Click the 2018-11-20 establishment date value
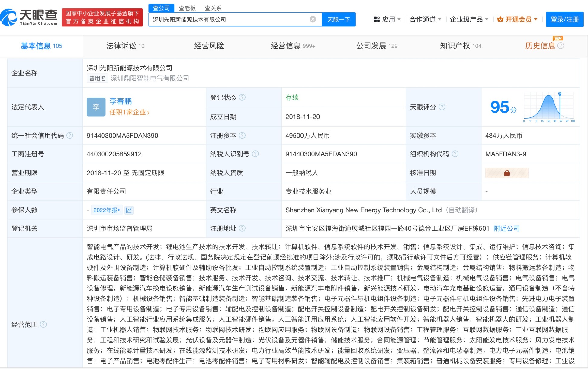Viewport: 588px width, 369px height. point(303,117)
